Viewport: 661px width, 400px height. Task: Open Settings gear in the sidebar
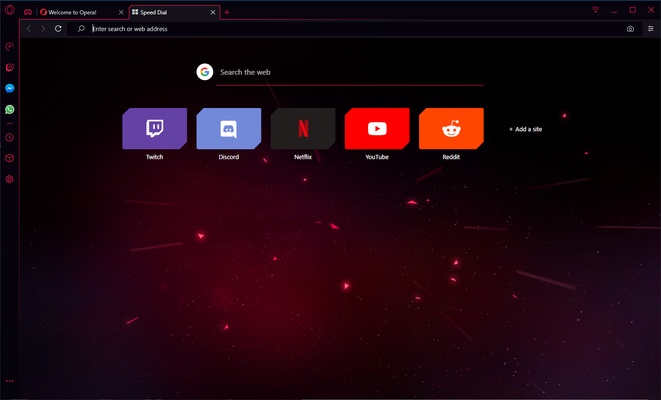pyautogui.click(x=9, y=179)
